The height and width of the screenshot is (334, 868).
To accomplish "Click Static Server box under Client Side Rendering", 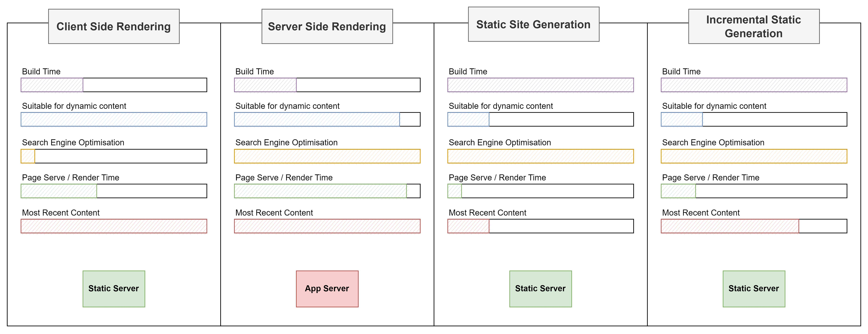I will (114, 289).
